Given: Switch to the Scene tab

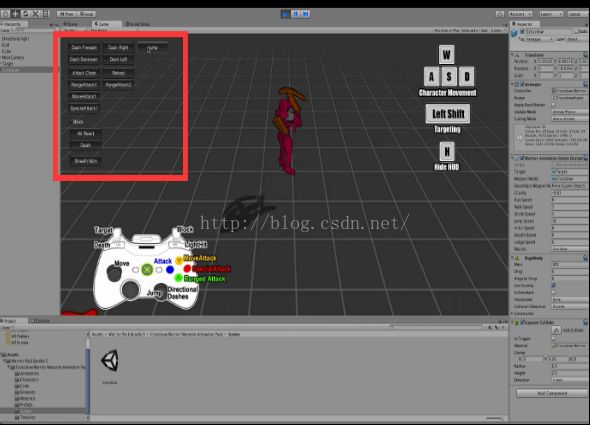Looking at the screenshot, I should click(71, 24).
